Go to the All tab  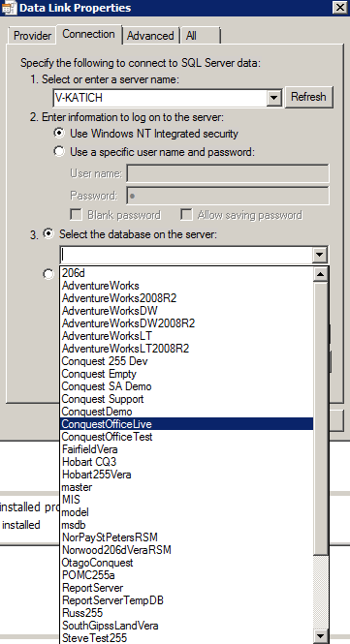click(x=201, y=36)
